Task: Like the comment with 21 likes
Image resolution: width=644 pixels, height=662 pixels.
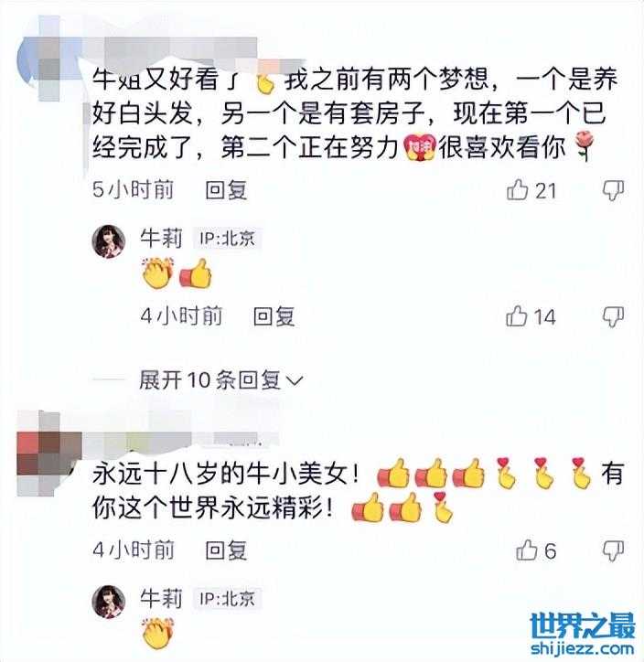Action: pyautogui.click(x=518, y=189)
